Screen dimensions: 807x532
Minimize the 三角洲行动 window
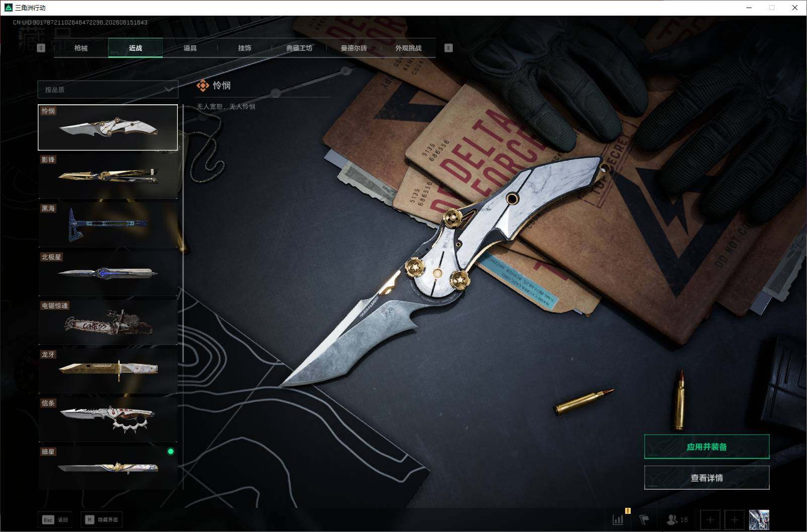pyautogui.click(x=749, y=8)
